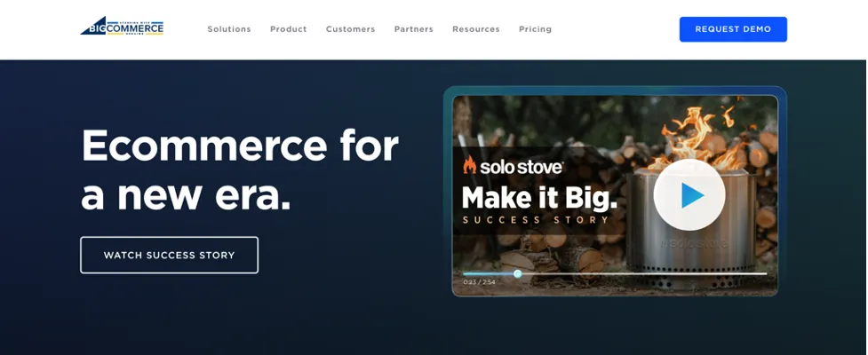Click the video elapsed time label
The image size is (868, 355).
tap(480, 282)
